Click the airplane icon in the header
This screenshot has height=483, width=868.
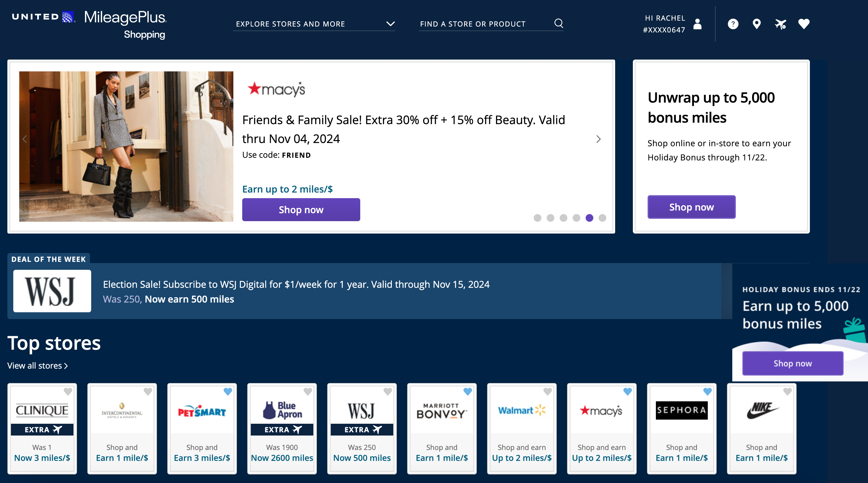click(780, 24)
